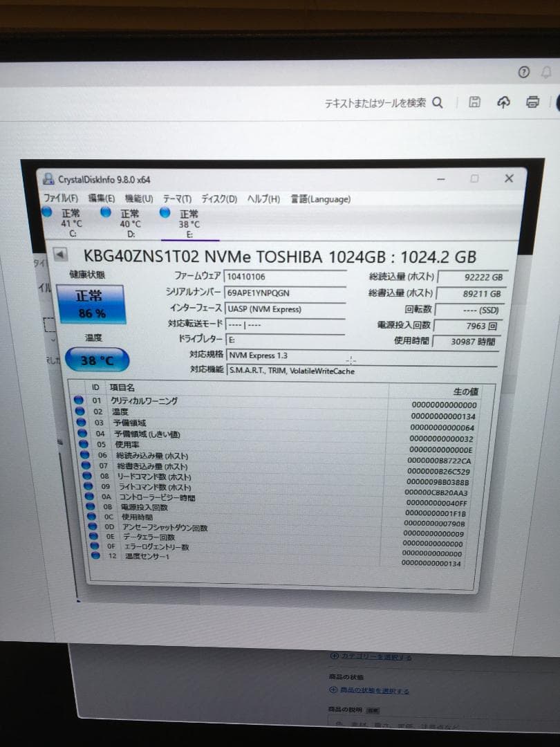Click the 38 °C temperature button

(97, 360)
